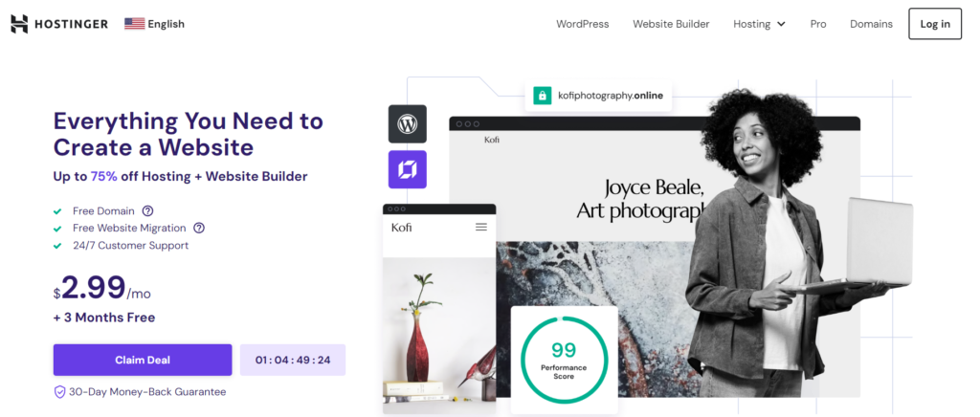
Task: Click the 99 Performance Score gauge
Action: coord(564,359)
